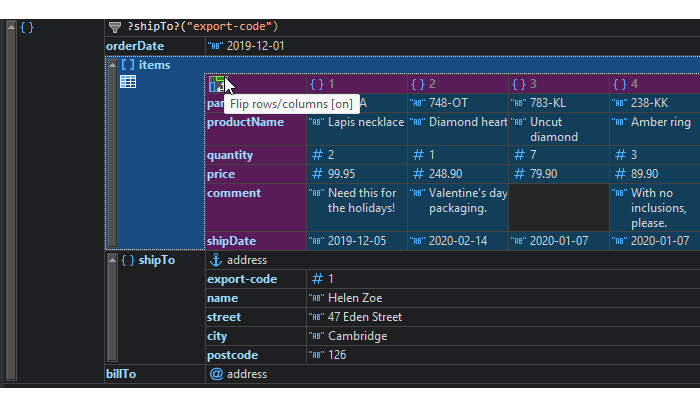Click the array brackets icon beside items
The height and width of the screenshot is (408, 700).
(128, 65)
